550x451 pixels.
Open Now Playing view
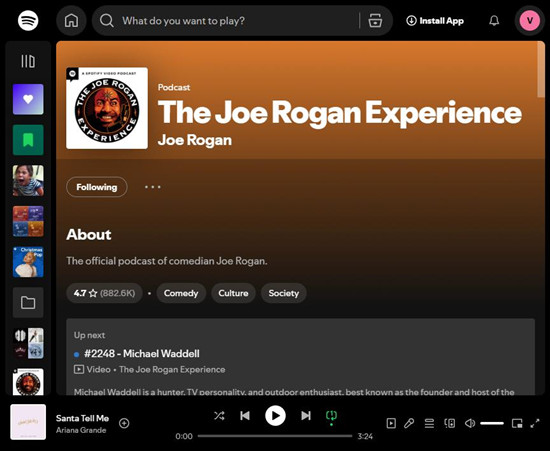click(391, 423)
